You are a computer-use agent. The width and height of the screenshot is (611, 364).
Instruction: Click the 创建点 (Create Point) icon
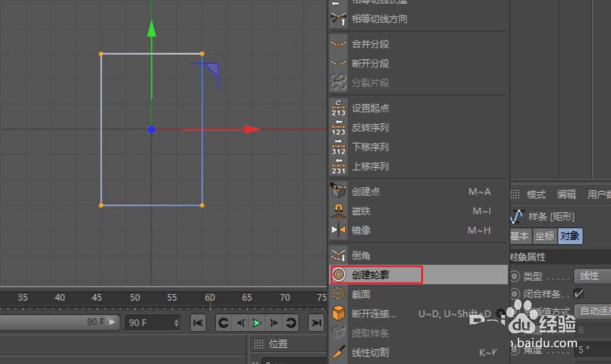tap(338, 191)
